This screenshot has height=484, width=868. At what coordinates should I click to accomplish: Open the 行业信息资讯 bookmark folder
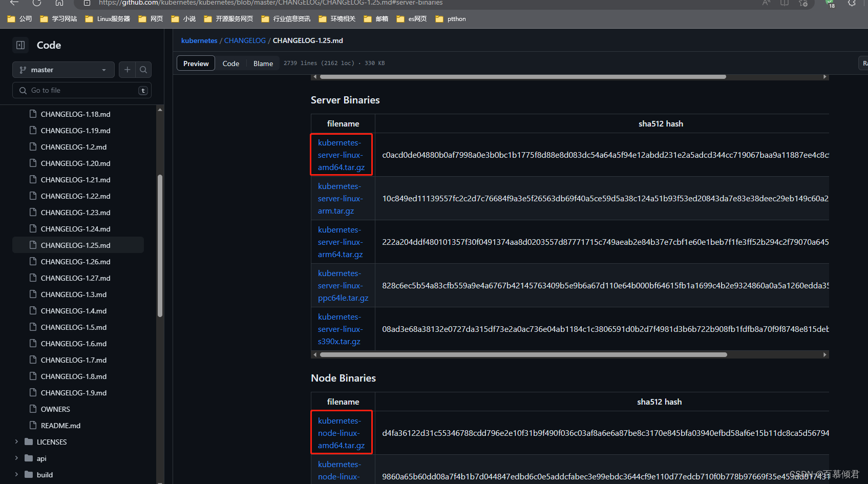click(x=286, y=19)
